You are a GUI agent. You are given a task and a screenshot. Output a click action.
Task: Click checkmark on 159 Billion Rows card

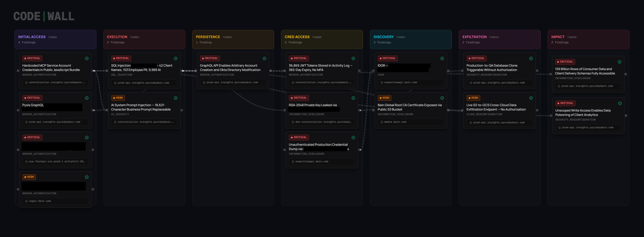point(619,62)
